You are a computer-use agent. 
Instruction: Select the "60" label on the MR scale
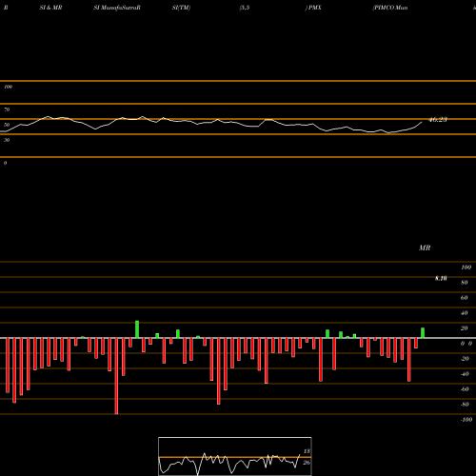point(465,298)
